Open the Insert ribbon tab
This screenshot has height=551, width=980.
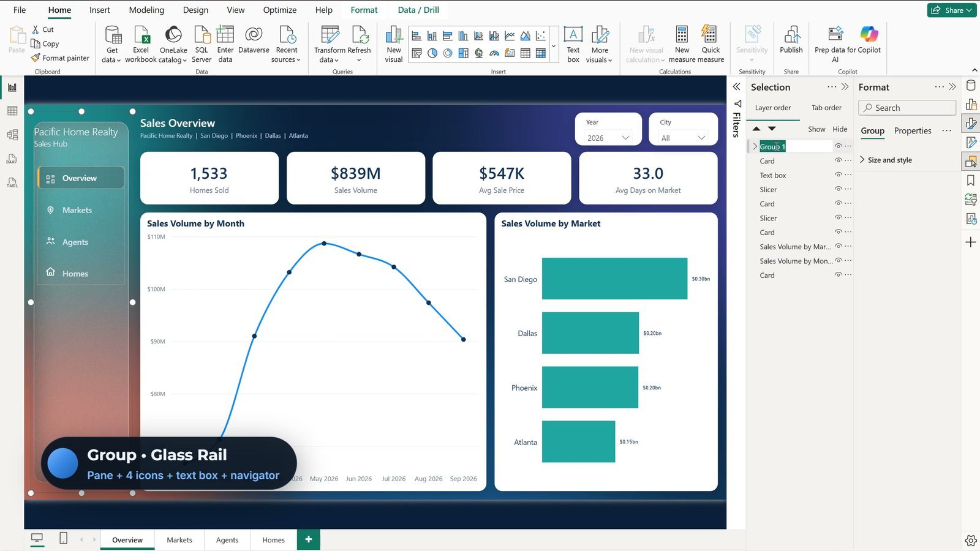tap(100, 10)
